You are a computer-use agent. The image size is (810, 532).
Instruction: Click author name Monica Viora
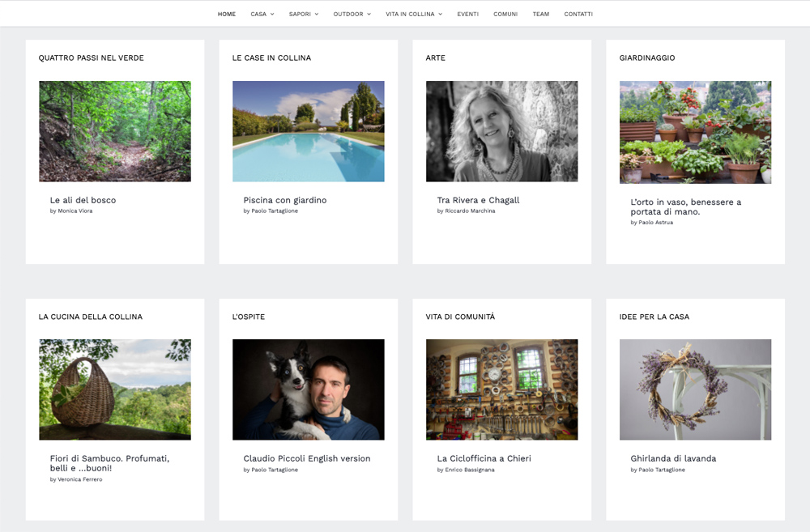click(75, 211)
